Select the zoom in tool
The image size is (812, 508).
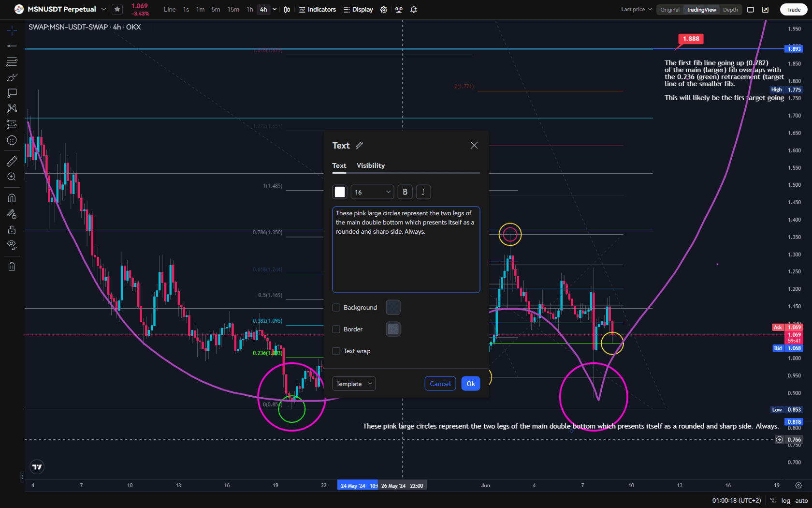[x=12, y=177]
